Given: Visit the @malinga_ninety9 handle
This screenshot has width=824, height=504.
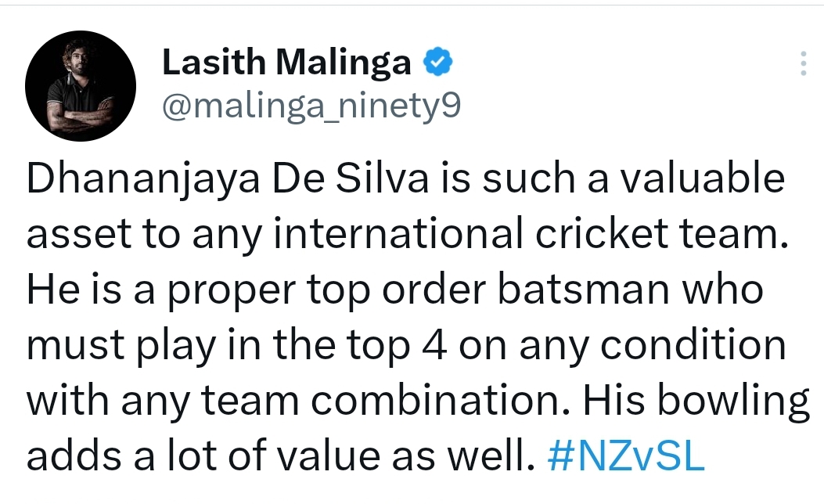Looking at the screenshot, I should (311, 106).
